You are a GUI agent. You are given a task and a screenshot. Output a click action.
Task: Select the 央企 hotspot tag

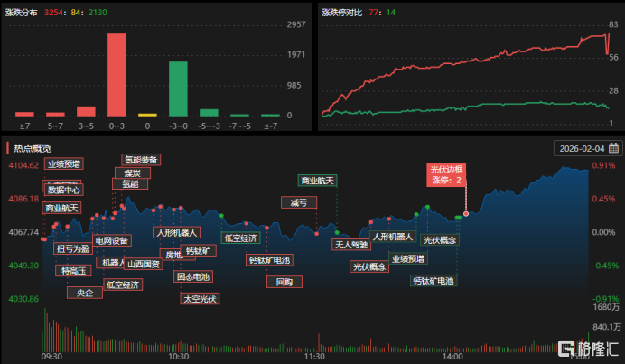click(85, 293)
